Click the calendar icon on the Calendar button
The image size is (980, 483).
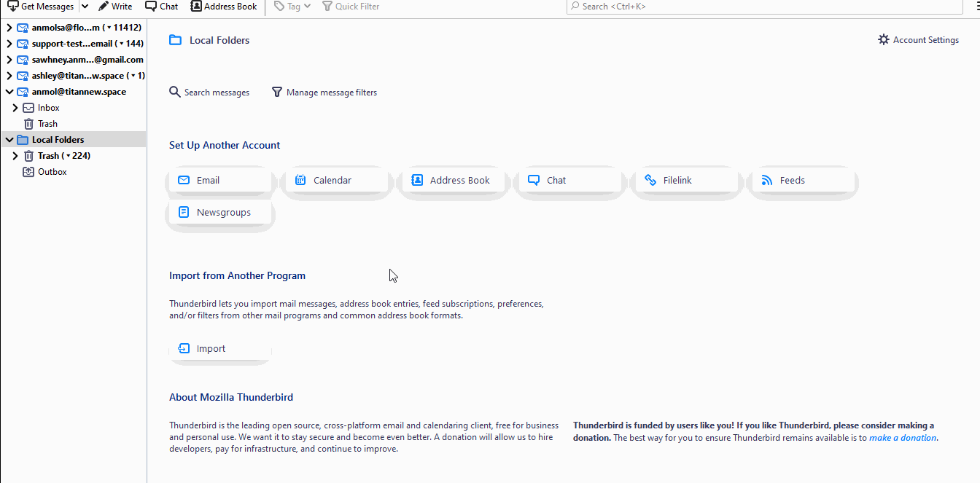[300, 180]
